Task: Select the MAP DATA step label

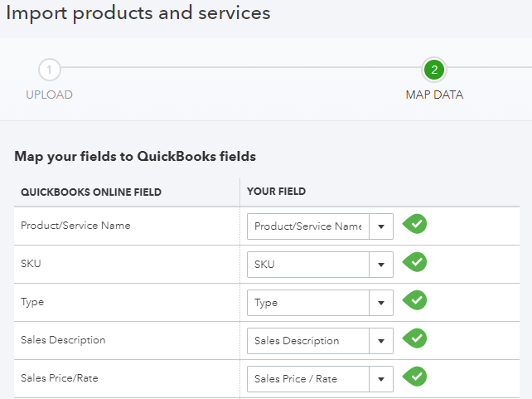Action: tap(434, 95)
